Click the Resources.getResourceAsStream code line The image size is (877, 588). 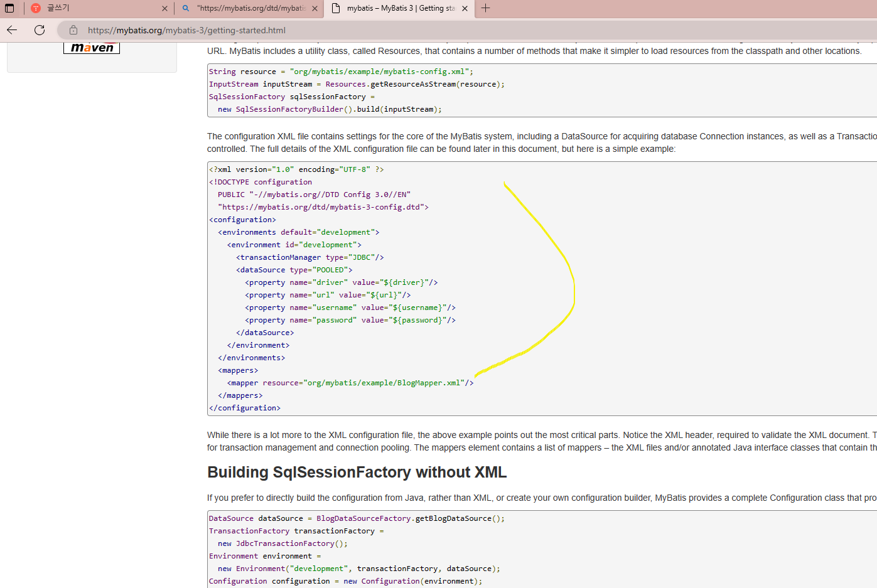357,84
